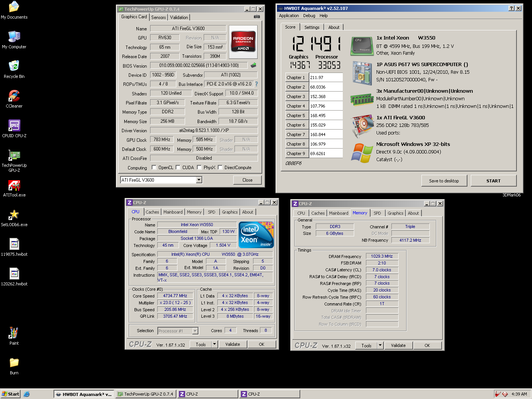Open the Application menu in Aquamark

click(289, 16)
